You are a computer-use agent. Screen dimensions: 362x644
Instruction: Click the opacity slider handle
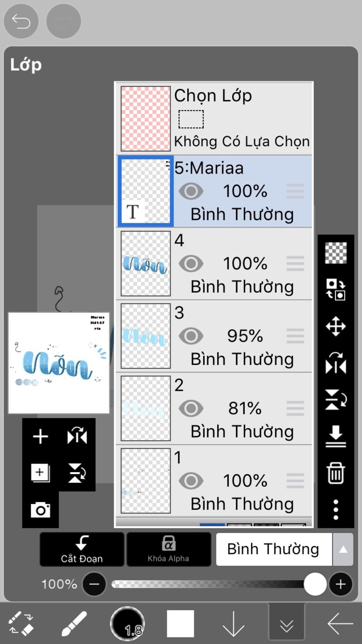[315, 584]
